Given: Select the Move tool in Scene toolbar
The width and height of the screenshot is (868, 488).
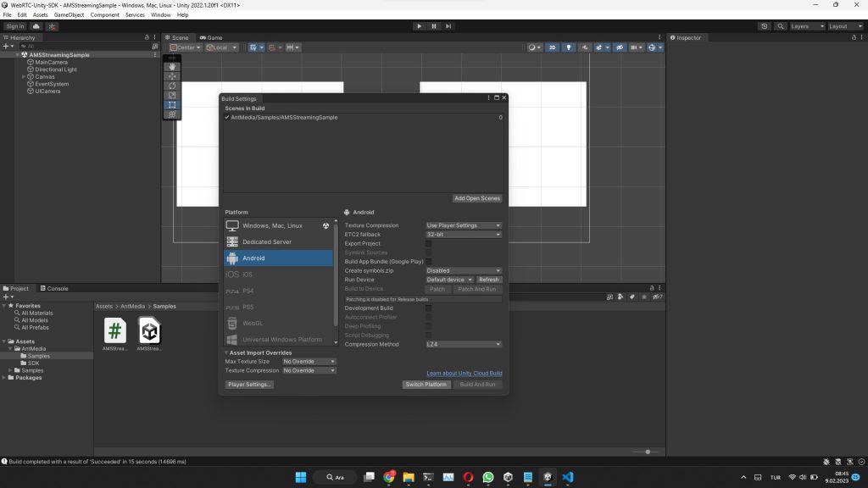Looking at the screenshot, I should [x=172, y=76].
